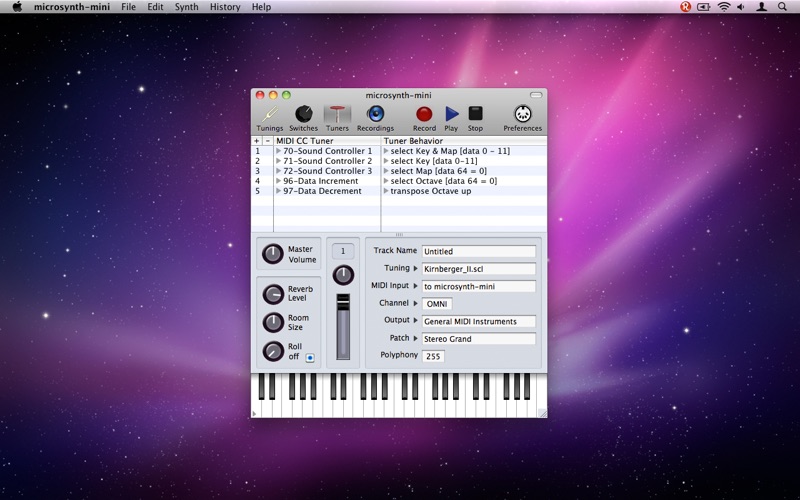800x500 pixels.
Task: Open behavior menu for select Map
Action: [x=386, y=171]
